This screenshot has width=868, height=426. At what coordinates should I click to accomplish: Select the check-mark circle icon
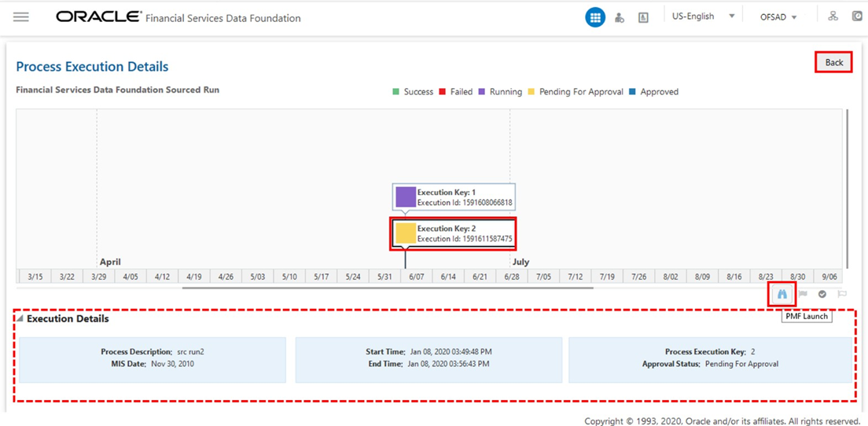[822, 294]
